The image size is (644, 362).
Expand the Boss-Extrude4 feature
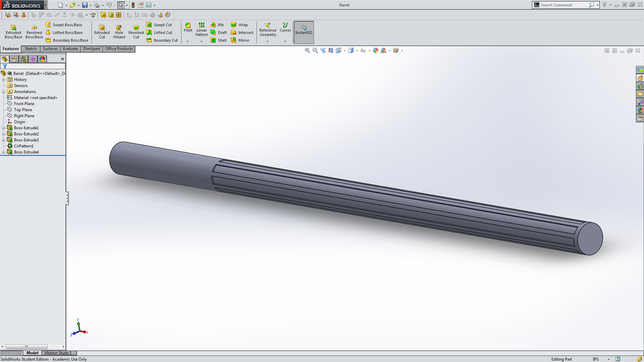coord(4,152)
